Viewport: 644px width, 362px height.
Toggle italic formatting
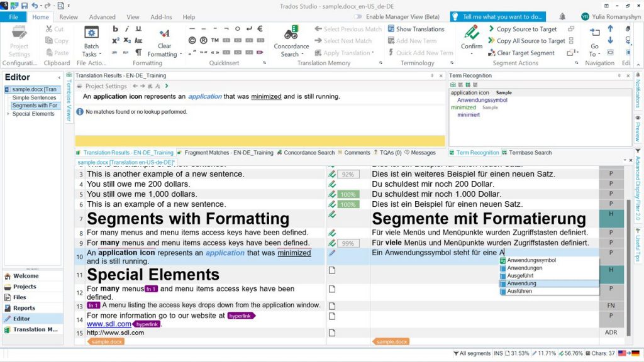[127, 29]
